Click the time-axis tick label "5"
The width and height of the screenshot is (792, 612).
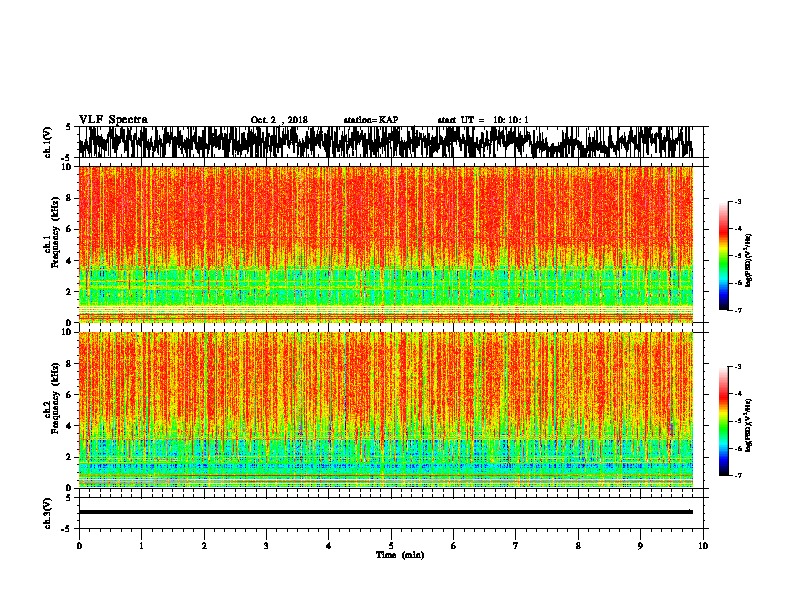pyautogui.click(x=391, y=546)
